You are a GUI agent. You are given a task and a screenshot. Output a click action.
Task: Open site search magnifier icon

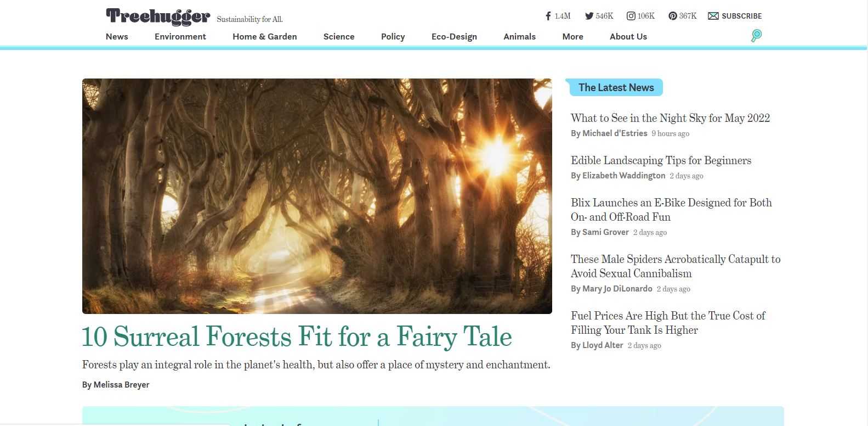pyautogui.click(x=756, y=36)
